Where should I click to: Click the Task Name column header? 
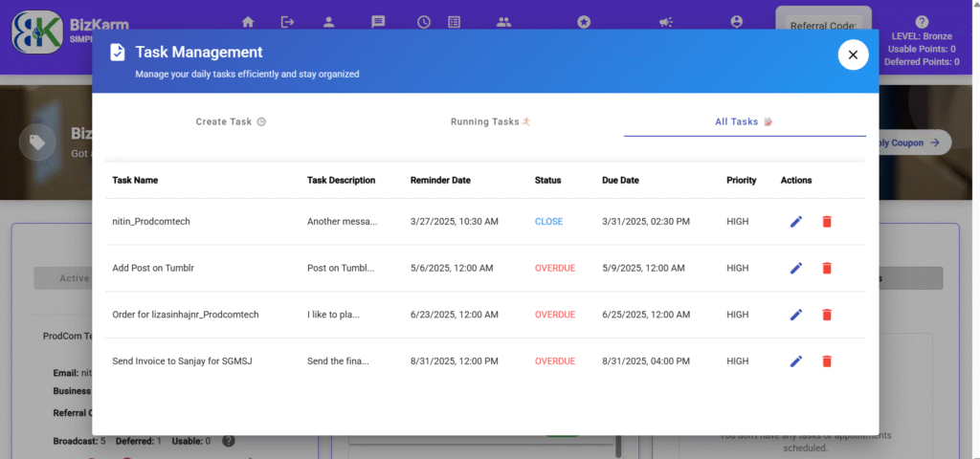135,180
